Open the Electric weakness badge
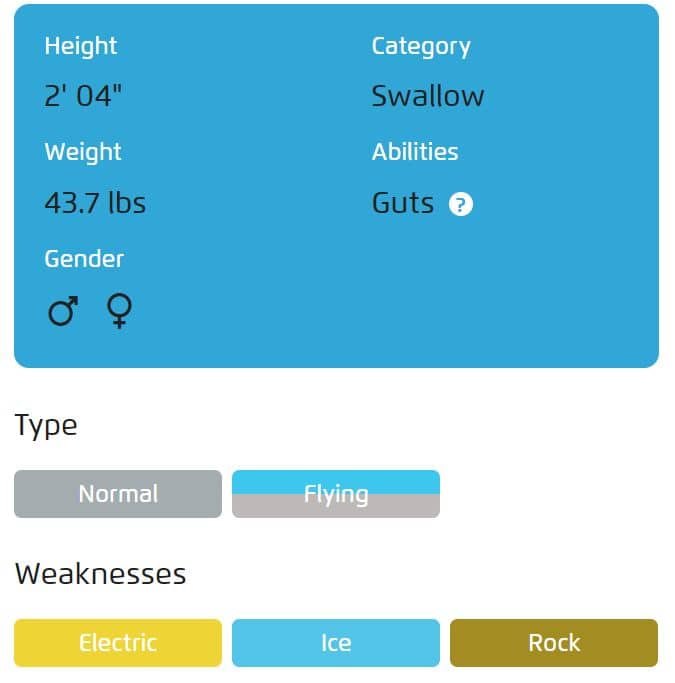675x683 pixels. [118, 643]
